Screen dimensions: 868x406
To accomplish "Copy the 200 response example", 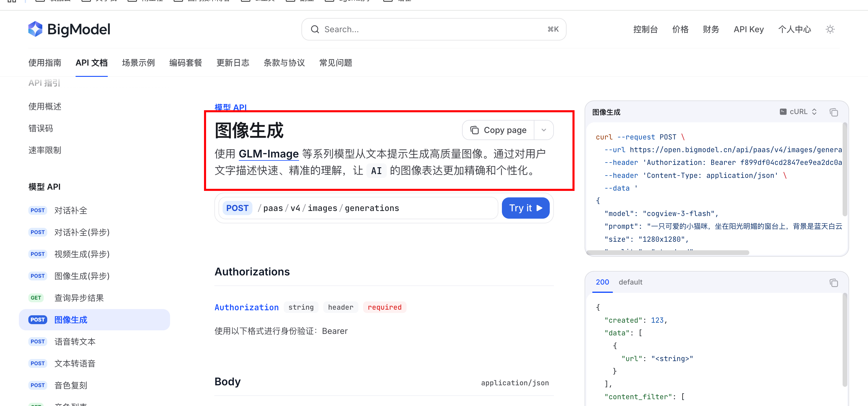I will pyautogui.click(x=834, y=282).
